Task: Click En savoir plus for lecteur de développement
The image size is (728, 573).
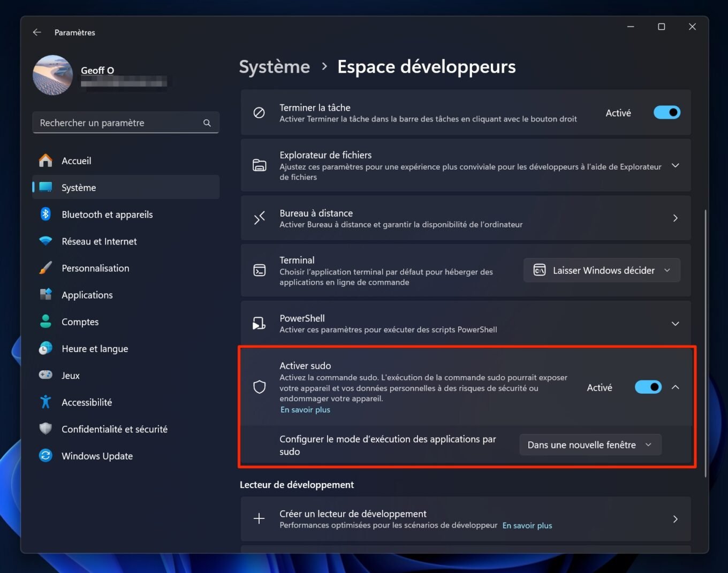Action: click(527, 525)
